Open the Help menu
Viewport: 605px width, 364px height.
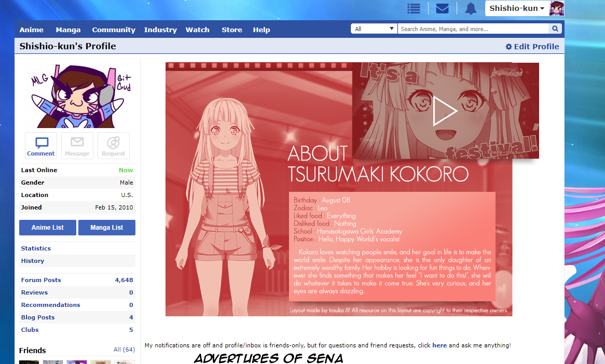pyautogui.click(x=262, y=30)
